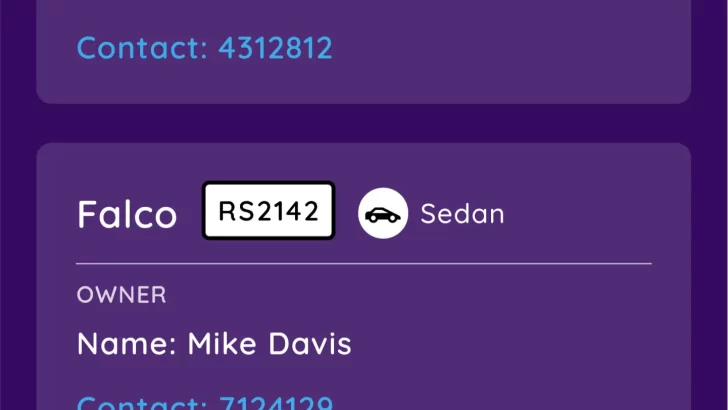Click the Sedan vehicle type label
The width and height of the screenshot is (728, 410).
[462, 214]
